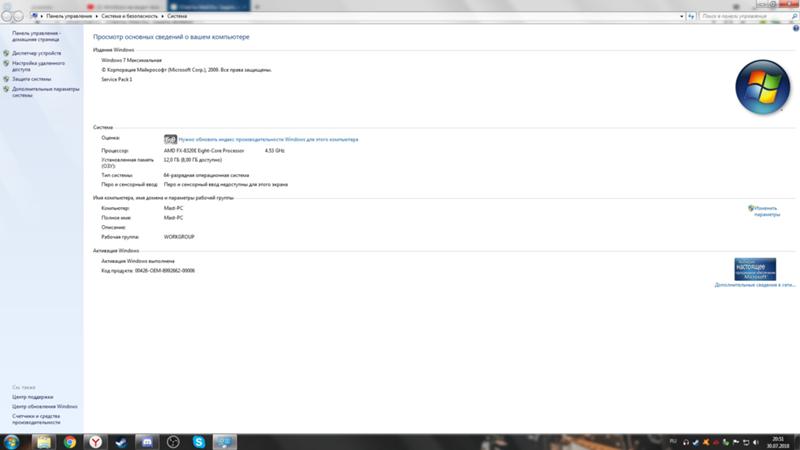Viewport: 800px width, 450px height.
Task: Click the volume speaker tray icon
Action: pyautogui.click(x=756, y=442)
